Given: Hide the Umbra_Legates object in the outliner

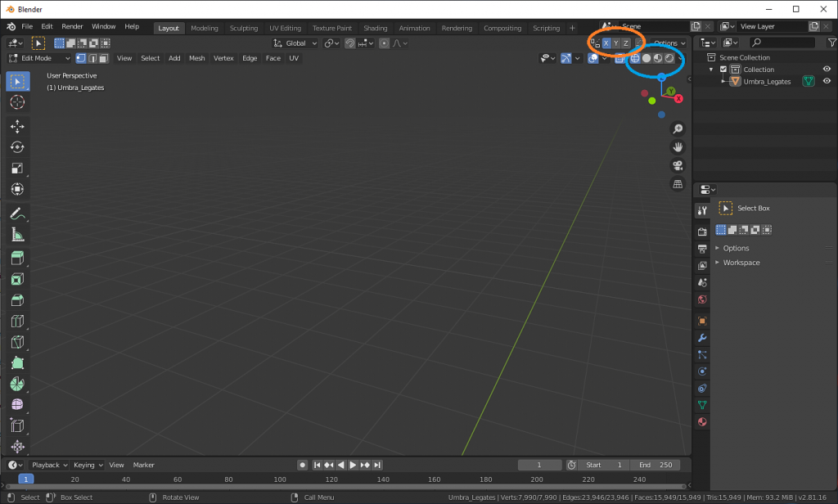Looking at the screenshot, I should click(x=827, y=81).
